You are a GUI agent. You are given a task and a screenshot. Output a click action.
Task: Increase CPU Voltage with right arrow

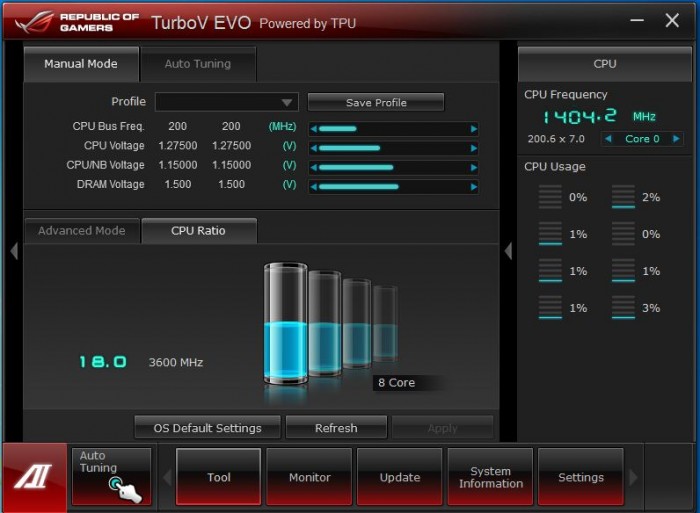coord(474,148)
